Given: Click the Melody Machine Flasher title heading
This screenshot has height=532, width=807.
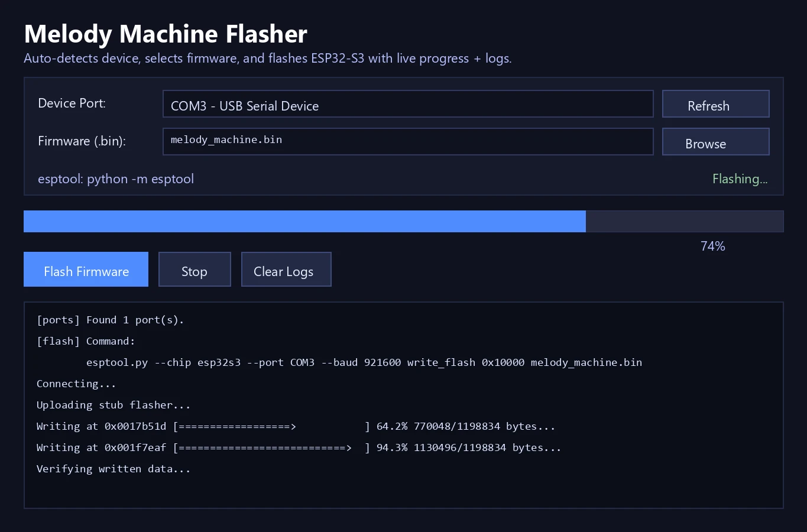Looking at the screenshot, I should click(x=166, y=34).
